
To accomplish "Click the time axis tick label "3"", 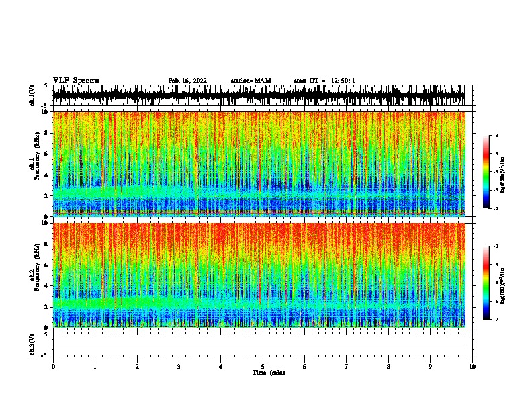I will (179, 367).
